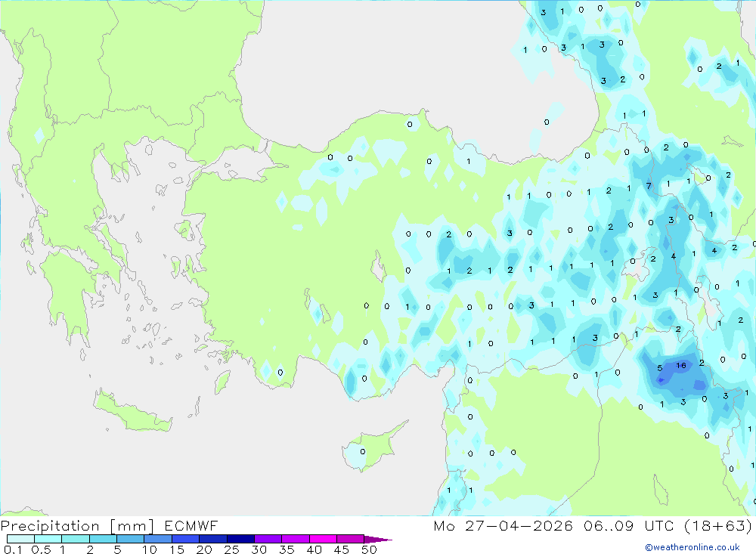Click the 0.5–1 mm legend color box
This screenshot has height=554, width=756.
pyautogui.click(x=48, y=539)
